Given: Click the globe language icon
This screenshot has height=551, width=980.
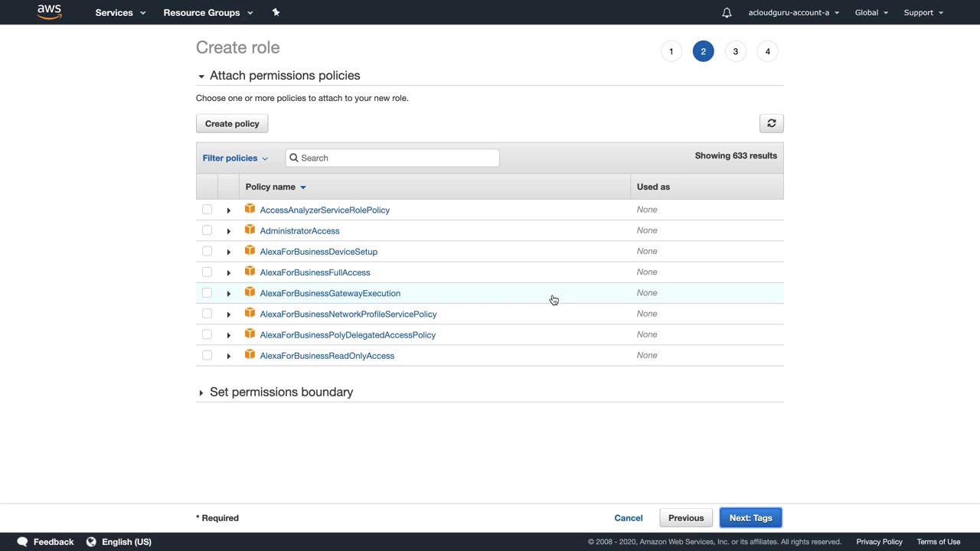Looking at the screenshot, I should [91, 542].
